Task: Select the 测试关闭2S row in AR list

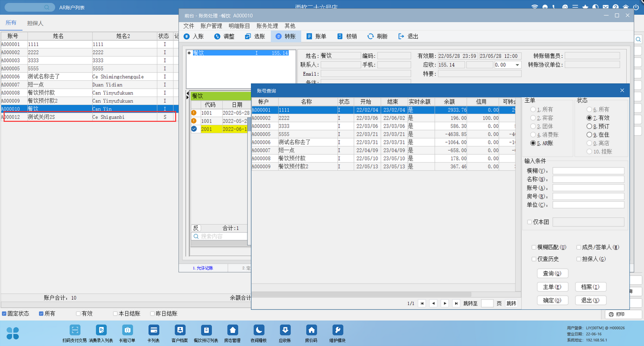Action: 90,117
